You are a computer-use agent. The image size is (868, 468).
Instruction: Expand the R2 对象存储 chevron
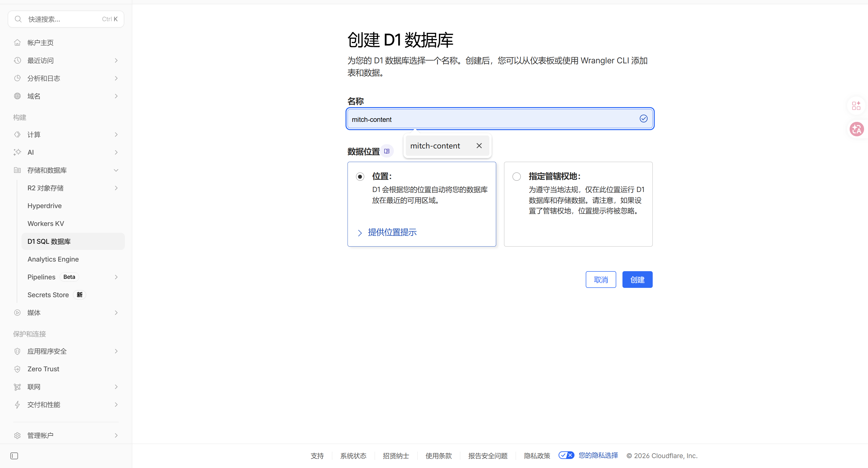click(116, 188)
